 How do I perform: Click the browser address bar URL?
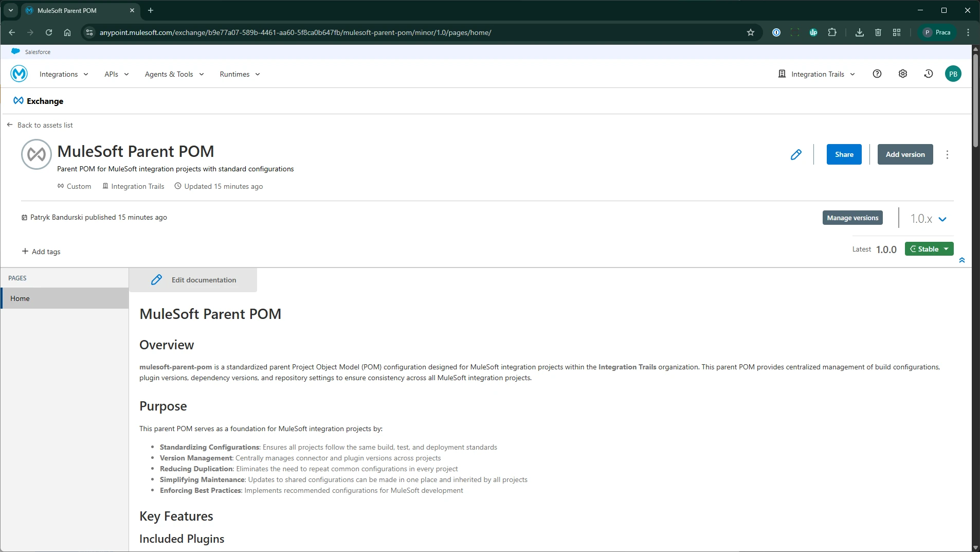click(x=295, y=32)
